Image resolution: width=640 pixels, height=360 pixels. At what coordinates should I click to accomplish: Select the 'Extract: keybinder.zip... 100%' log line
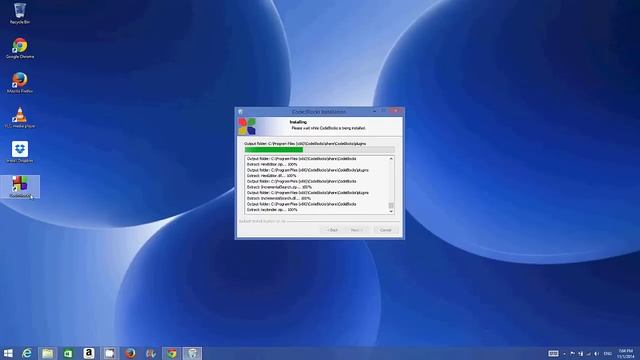[x=272, y=210]
